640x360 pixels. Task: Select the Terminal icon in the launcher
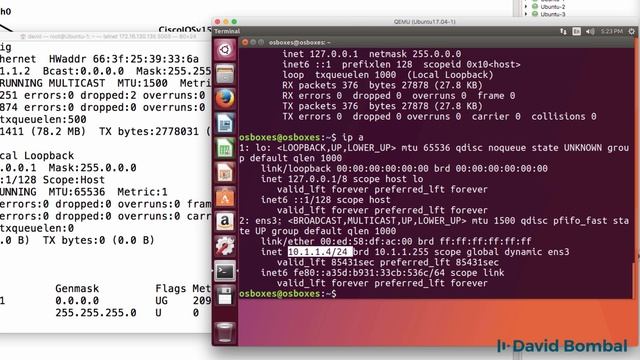225,271
